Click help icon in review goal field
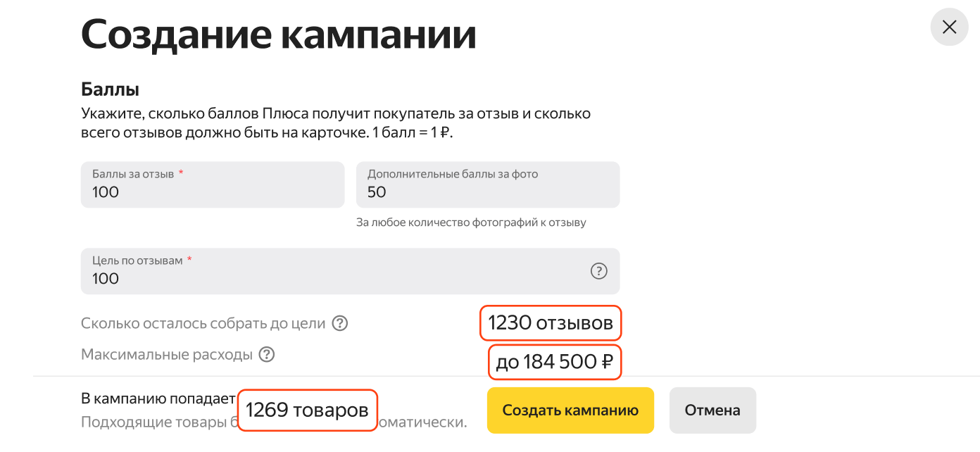The width and height of the screenshot is (980, 452). [598, 271]
